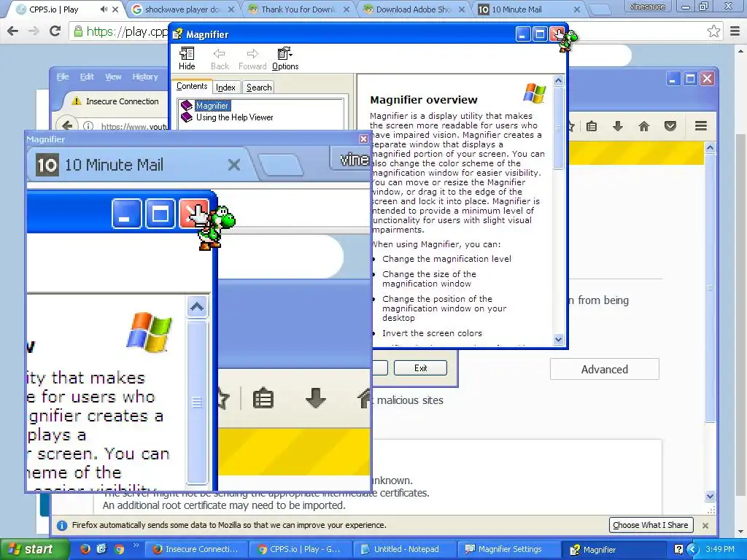Close the shockwave player Chrome tab
Viewport: 747px width, 560px height.
coord(231,9)
